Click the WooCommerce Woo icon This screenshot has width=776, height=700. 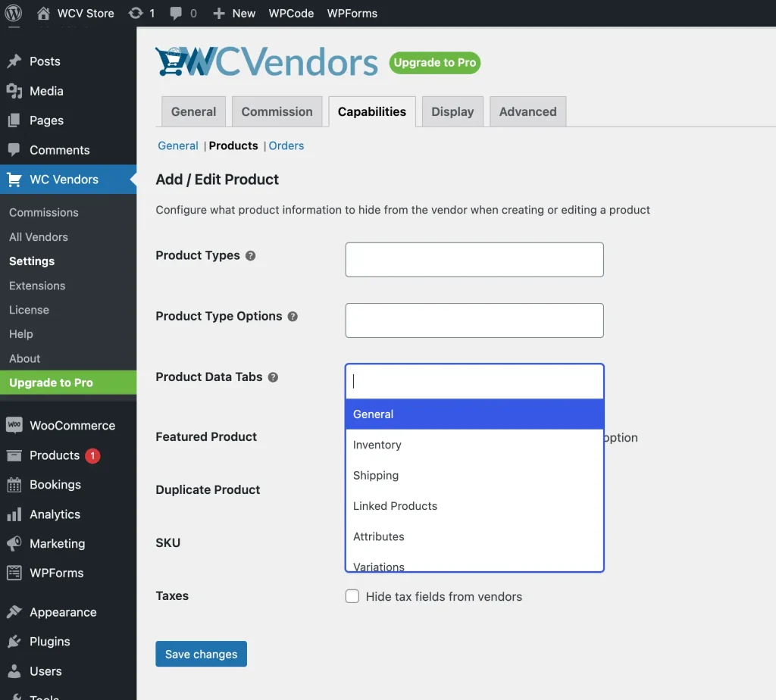click(x=14, y=425)
